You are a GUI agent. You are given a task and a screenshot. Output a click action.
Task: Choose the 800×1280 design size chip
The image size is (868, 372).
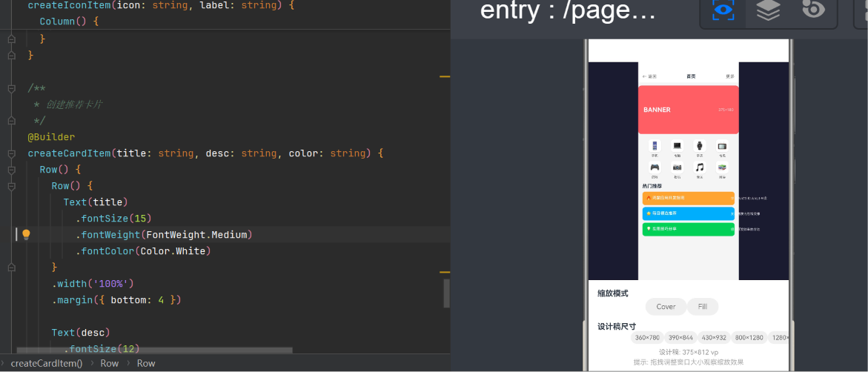click(x=749, y=338)
